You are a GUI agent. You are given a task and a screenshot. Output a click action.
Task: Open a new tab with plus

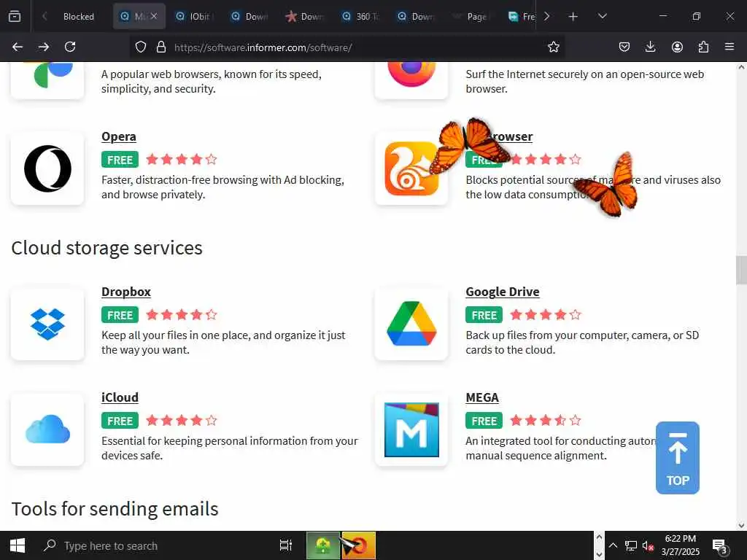click(573, 17)
